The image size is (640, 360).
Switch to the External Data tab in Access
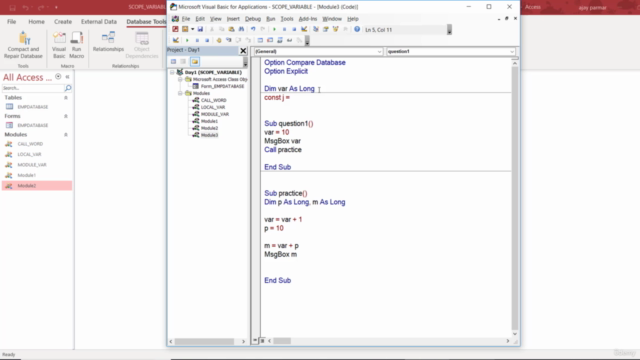pos(99,22)
